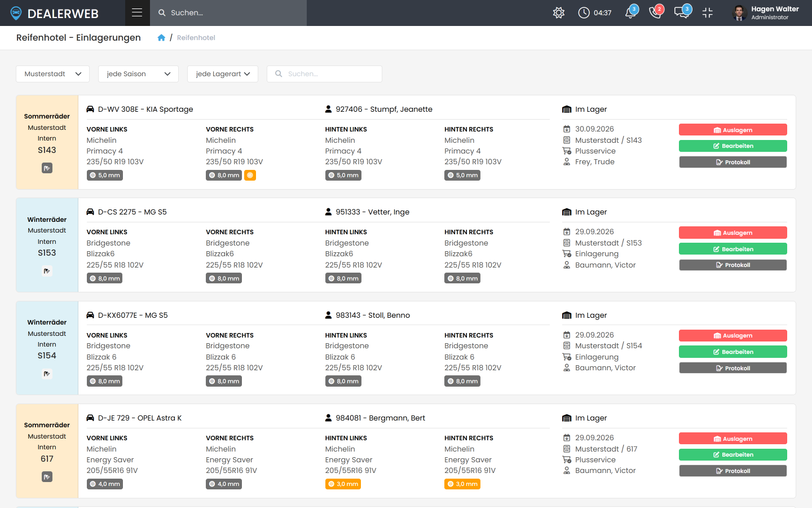This screenshot has width=812, height=508.
Task: Focus the filter search field beside jede Lagerart
Action: point(324,74)
